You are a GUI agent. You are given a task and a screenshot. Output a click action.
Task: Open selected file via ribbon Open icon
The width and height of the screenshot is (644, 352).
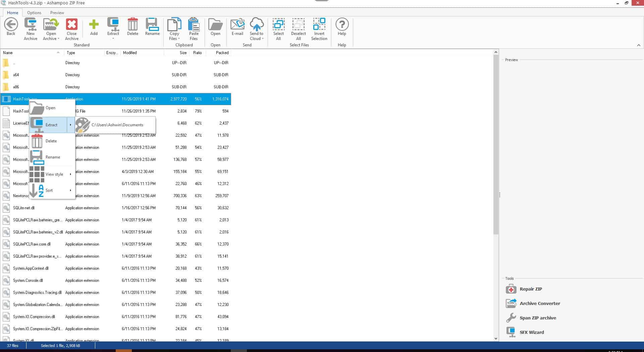(x=215, y=27)
